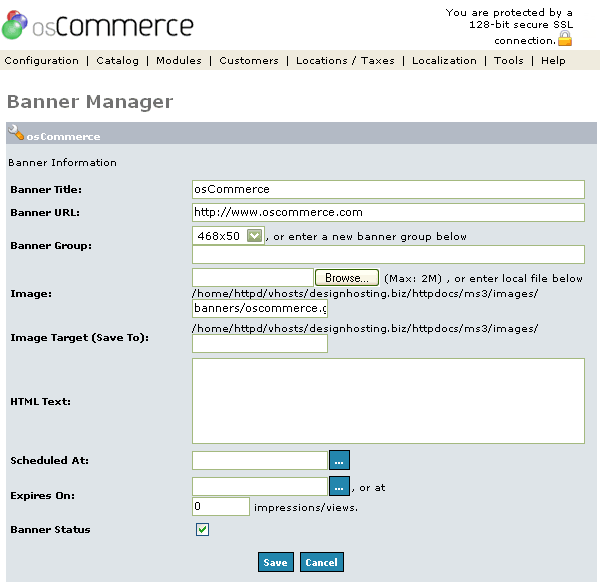The image size is (600, 582).
Task: Focus the impressions/views number field
Action: [221, 507]
